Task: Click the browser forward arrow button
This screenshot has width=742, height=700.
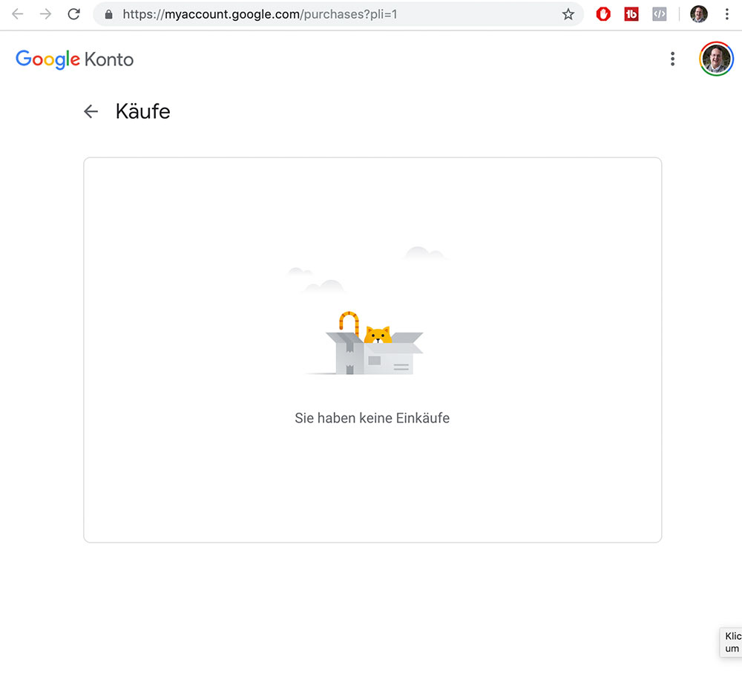Action: [46, 14]
